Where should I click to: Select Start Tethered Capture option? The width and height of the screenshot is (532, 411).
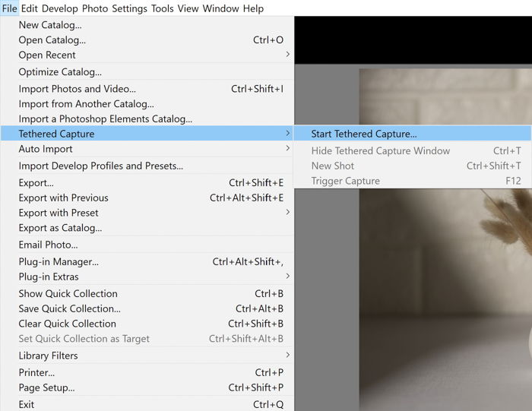[364, 134]
